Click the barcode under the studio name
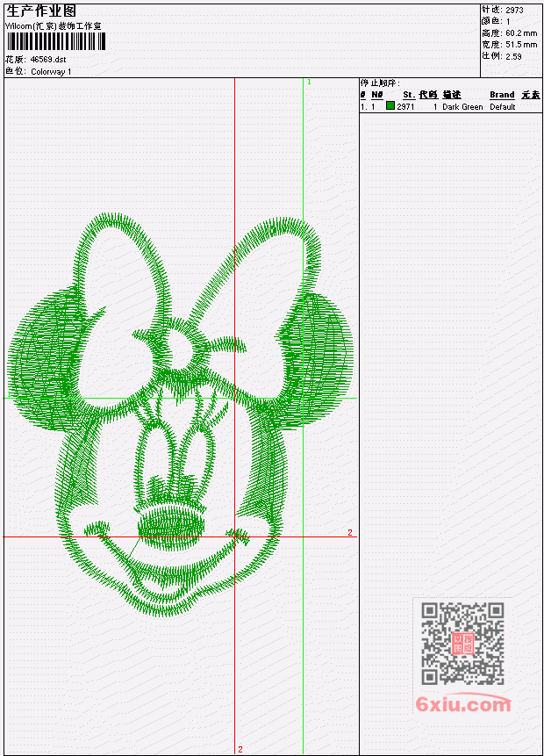 point(55,42)
